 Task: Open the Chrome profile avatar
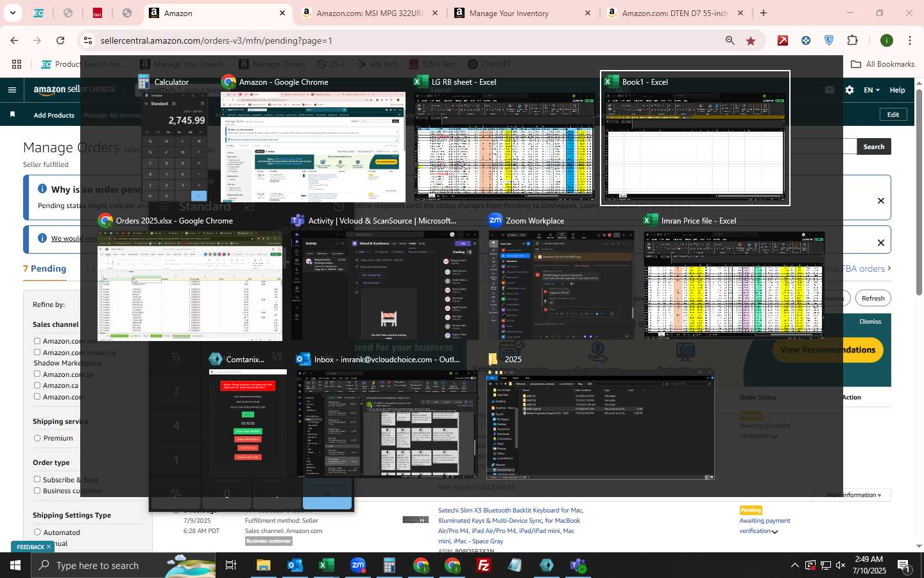pos(887,40)
